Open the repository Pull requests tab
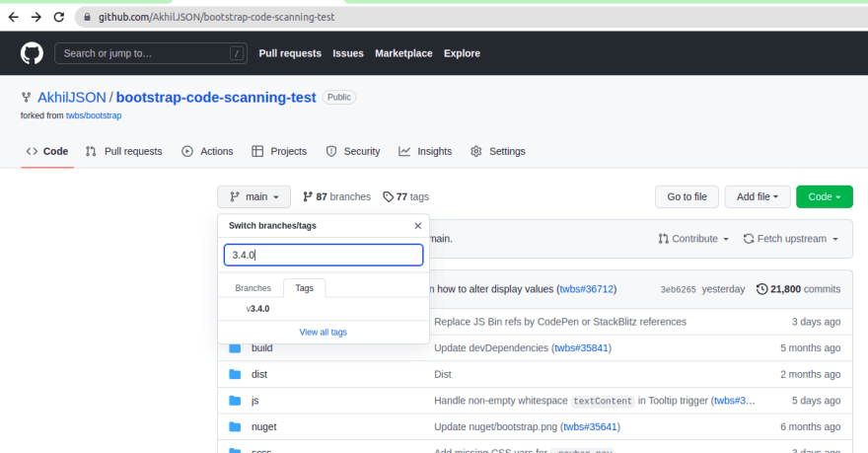 point(124,151)
